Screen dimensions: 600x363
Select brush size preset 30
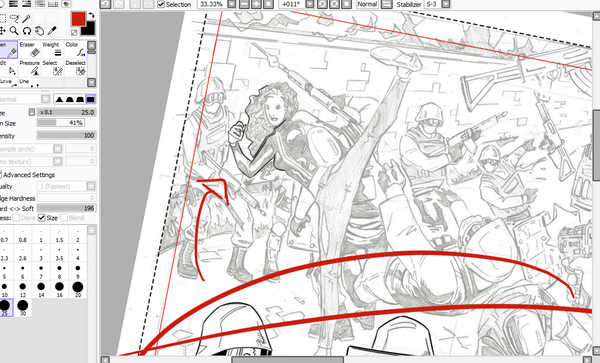(23, 308)
